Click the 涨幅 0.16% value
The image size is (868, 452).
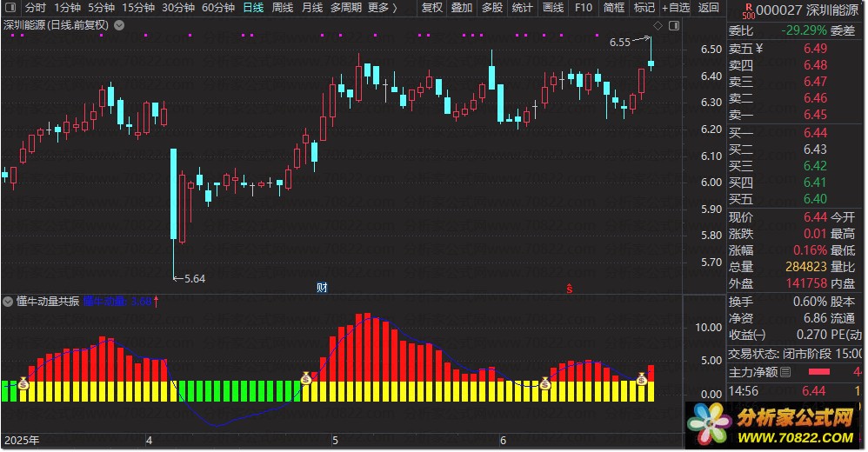coord(810,250)
